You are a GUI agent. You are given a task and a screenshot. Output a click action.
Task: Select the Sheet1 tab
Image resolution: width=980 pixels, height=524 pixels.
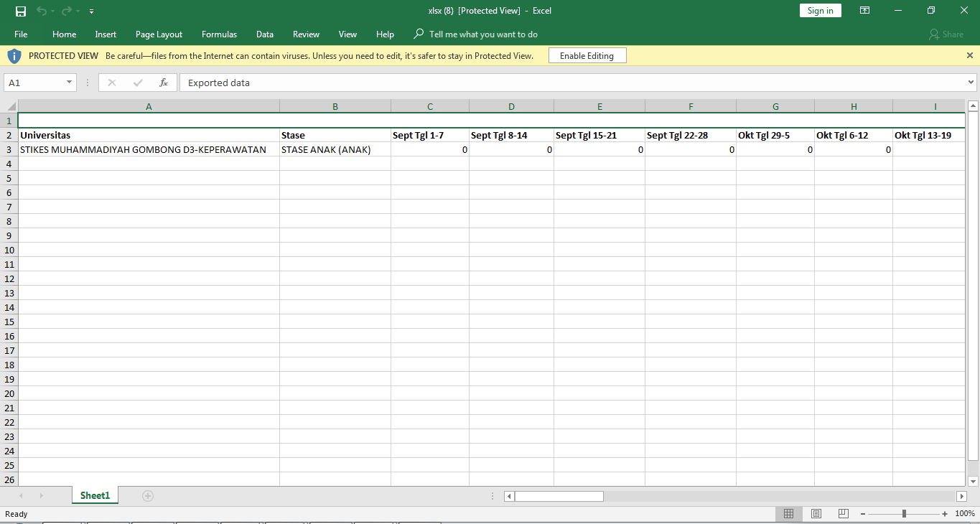[x=94, y=495]
